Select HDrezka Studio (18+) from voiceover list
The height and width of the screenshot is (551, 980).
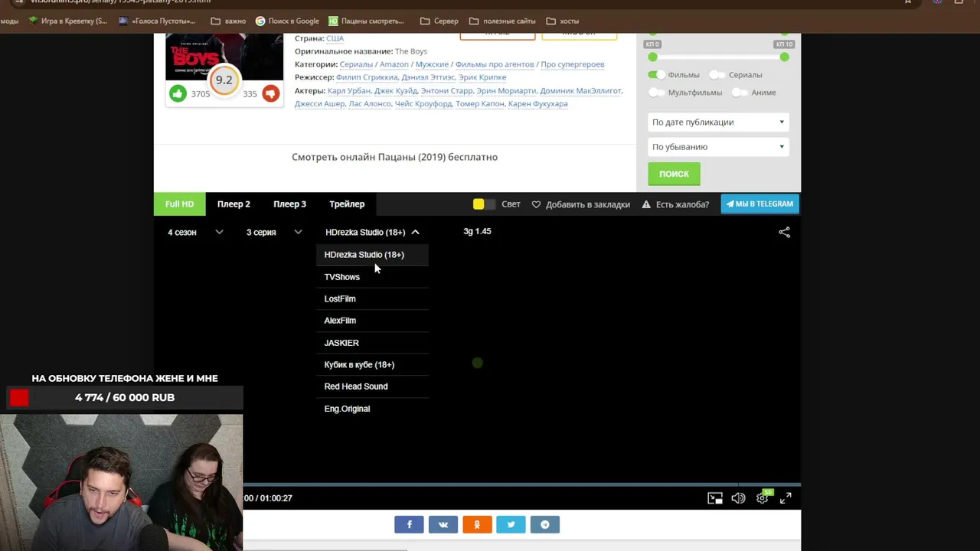[372, 255]
